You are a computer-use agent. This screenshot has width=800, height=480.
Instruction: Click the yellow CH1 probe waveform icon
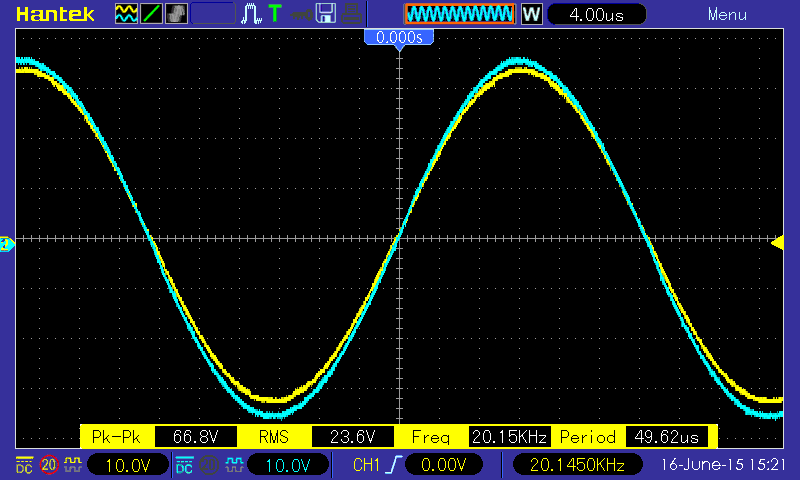click(73, 465)
